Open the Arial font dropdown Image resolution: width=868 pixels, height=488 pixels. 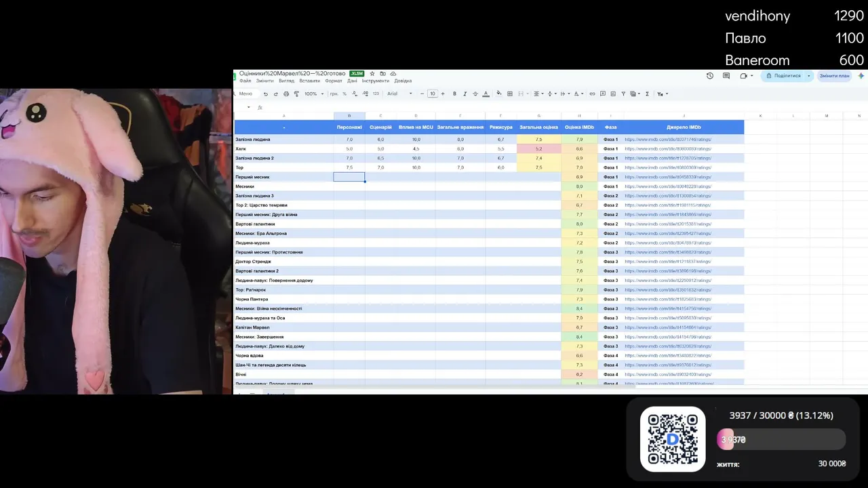[x=399, y=94]
